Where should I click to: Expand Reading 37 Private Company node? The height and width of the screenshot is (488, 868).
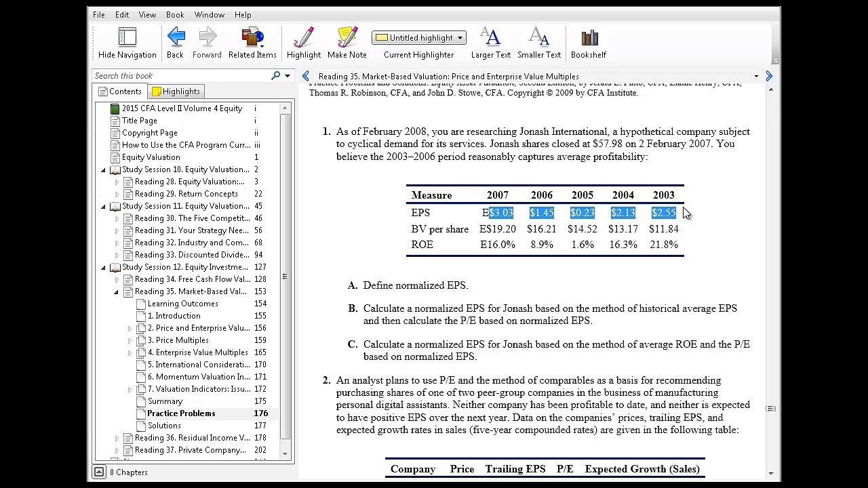tap(116, 450)
